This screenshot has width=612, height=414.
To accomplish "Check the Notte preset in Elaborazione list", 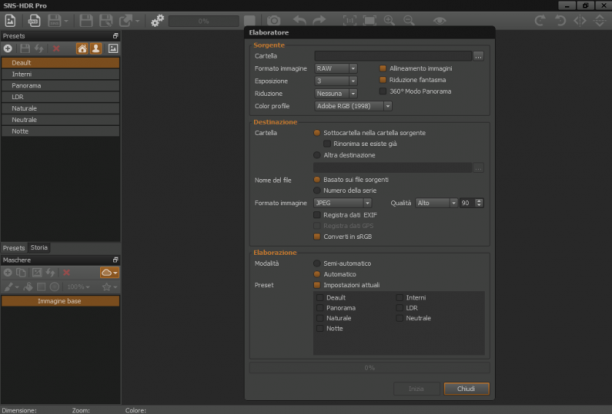I will coord(320,329).
